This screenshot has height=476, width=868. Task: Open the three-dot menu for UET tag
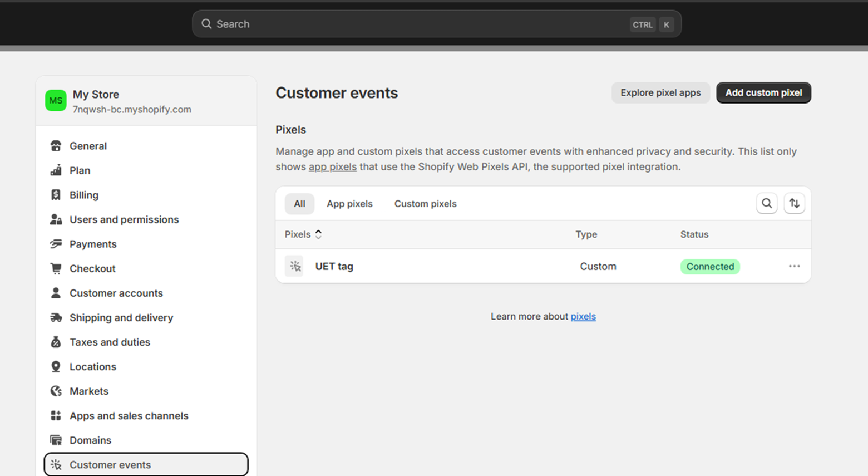[794, 266]
